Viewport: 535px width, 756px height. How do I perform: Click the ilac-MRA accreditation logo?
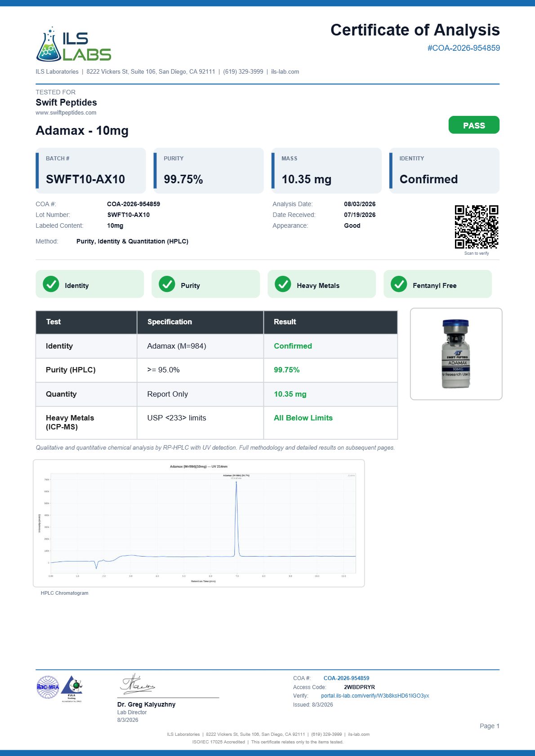click(x=48, y=687)
